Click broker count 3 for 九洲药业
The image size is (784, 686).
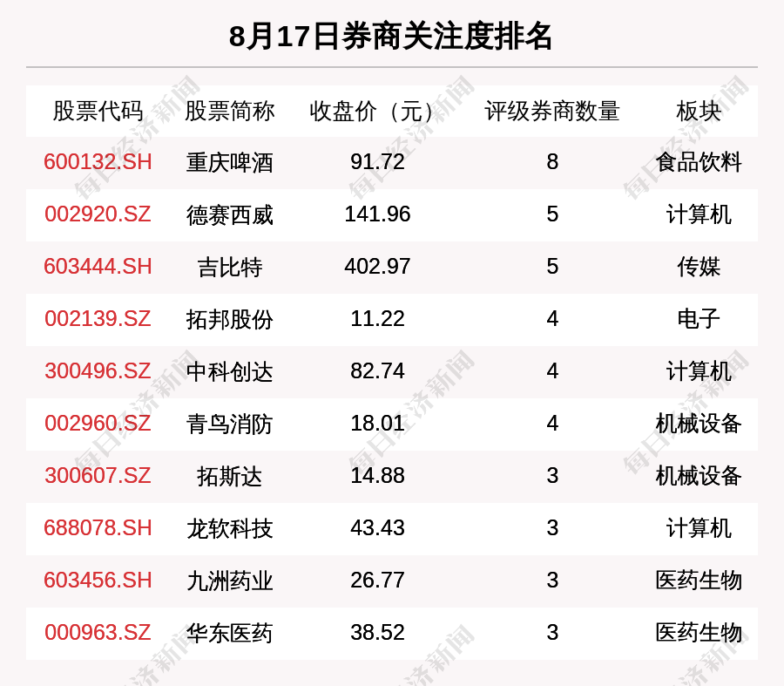point(552,581)
